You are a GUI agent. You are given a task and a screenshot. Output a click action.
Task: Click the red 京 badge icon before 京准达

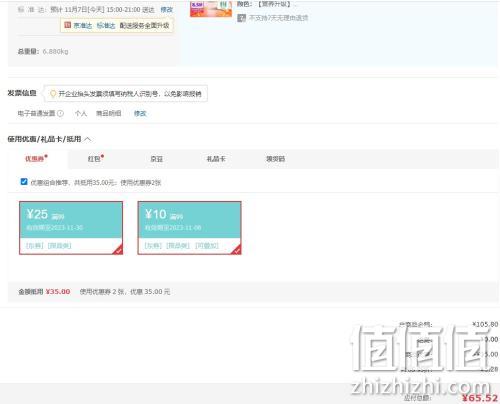(x=68, y=25)
